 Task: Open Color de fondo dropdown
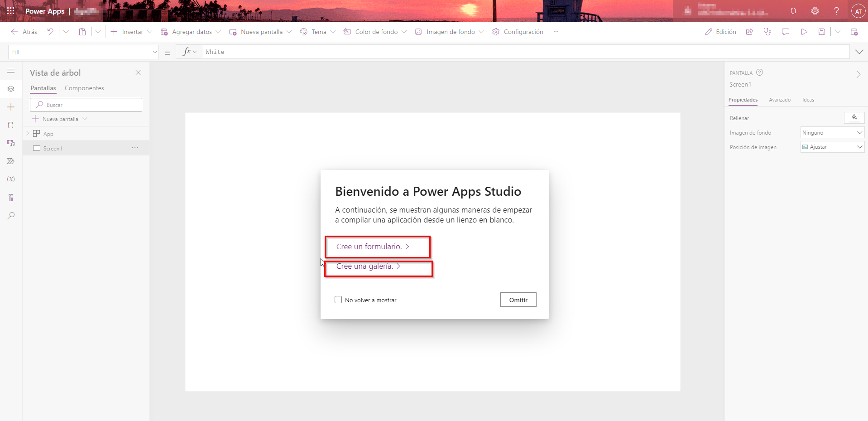(x=375, y=32)
